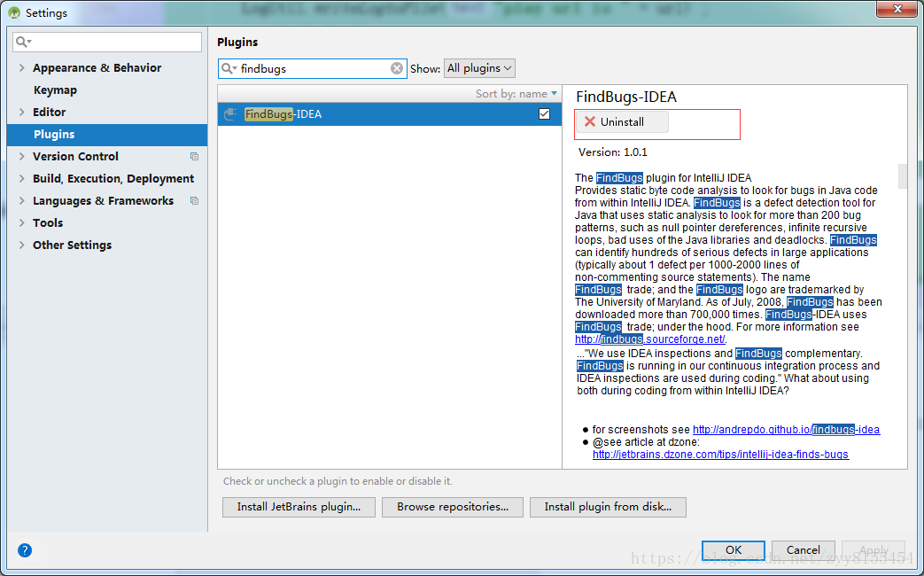Confirm with the OK button

[733, 550]
